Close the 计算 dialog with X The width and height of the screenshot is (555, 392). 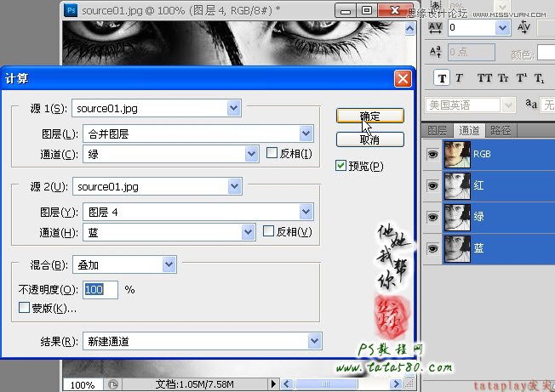403,78
